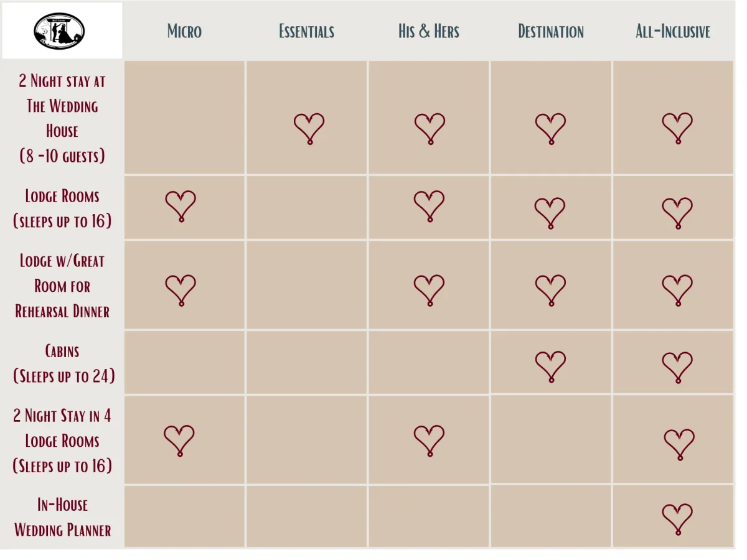Select the Destination package header

pyautogui.click(x=551, y=32)
